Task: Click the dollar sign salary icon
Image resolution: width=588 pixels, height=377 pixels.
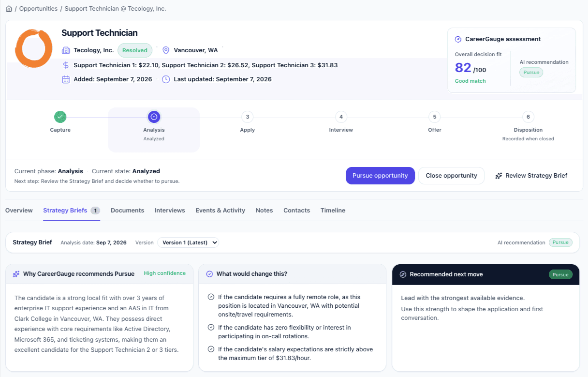Action: click(66, 65)
